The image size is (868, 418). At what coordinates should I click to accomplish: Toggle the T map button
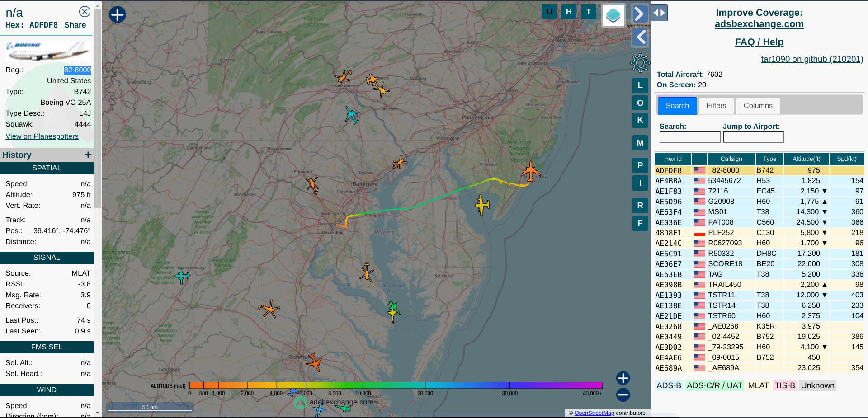pos(589,12)
